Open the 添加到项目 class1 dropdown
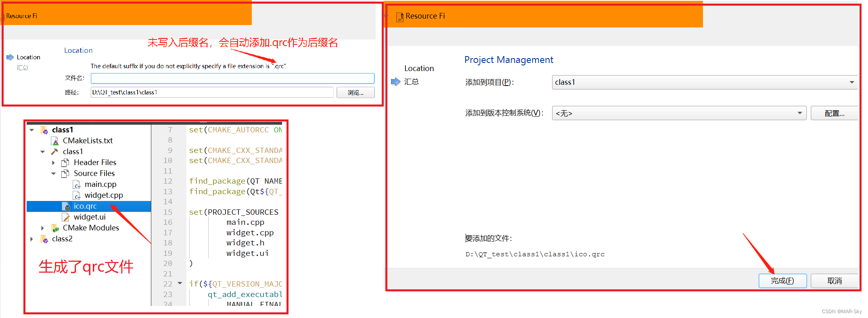The width and height of the screenshot is (868, 318). pyautogui.click(x=705, y=82)
